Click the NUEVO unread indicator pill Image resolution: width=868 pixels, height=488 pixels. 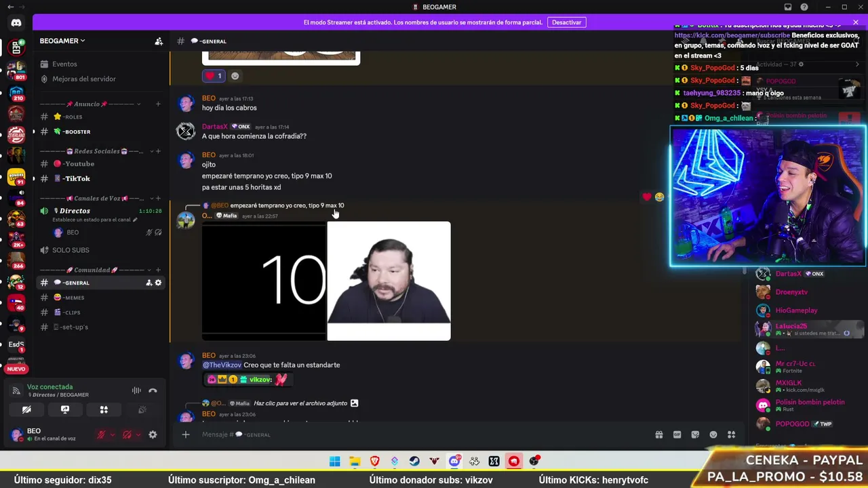pyautogui.click(x=16, y=369)
